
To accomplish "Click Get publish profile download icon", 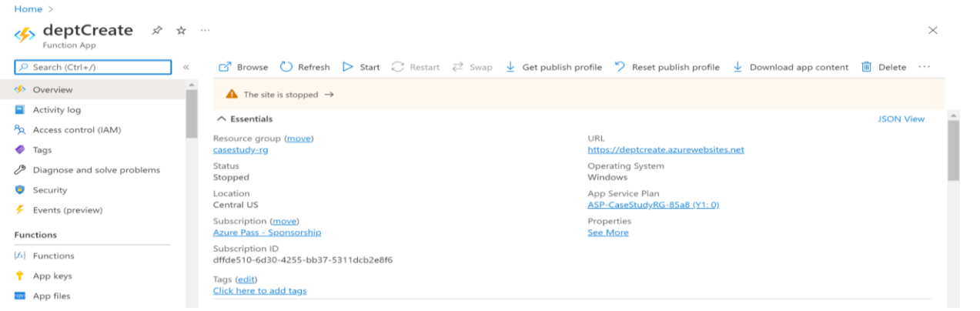I will point(510,67).
